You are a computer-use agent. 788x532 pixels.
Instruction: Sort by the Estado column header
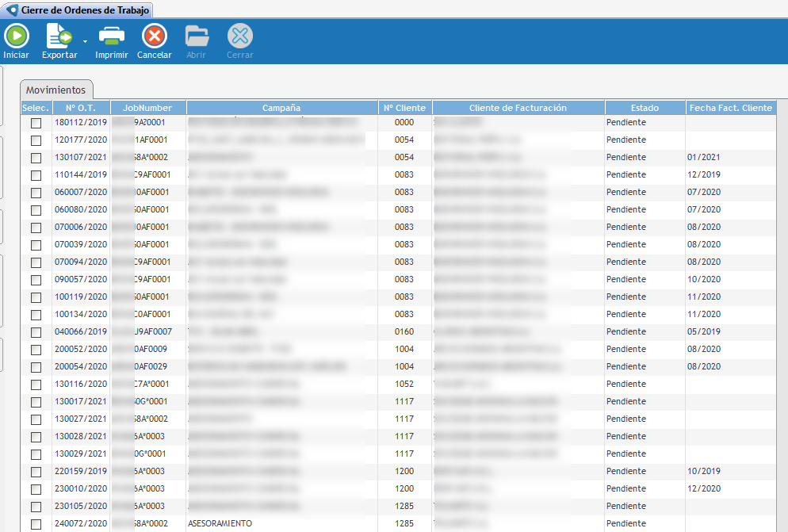645,108
